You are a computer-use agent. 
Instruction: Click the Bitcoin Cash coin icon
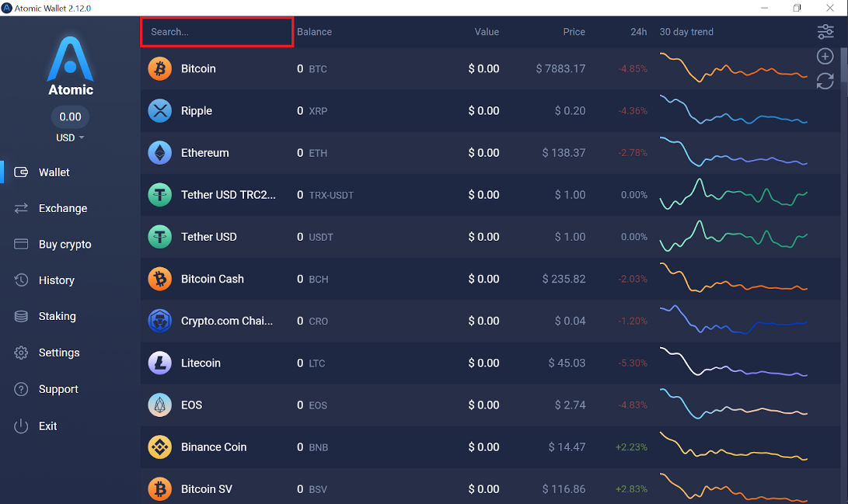(159, 279)
